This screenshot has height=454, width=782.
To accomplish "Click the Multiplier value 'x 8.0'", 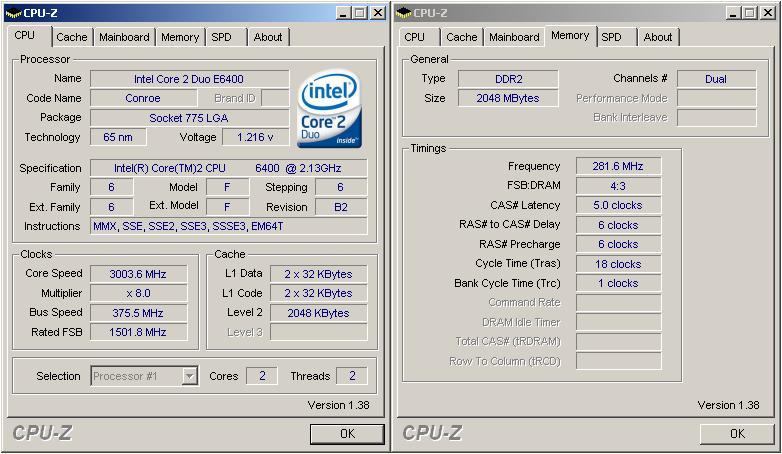I will (138, 293).
